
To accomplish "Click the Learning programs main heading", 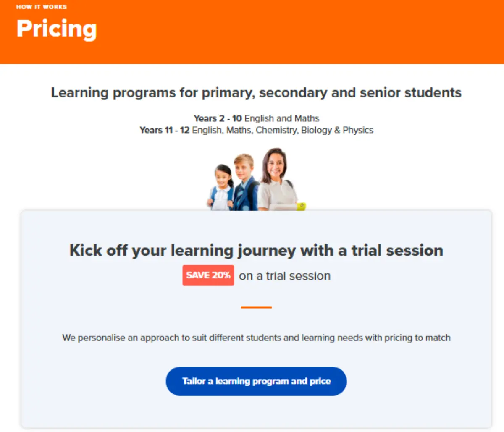I will pyautogui.click(x=256, y=92).
